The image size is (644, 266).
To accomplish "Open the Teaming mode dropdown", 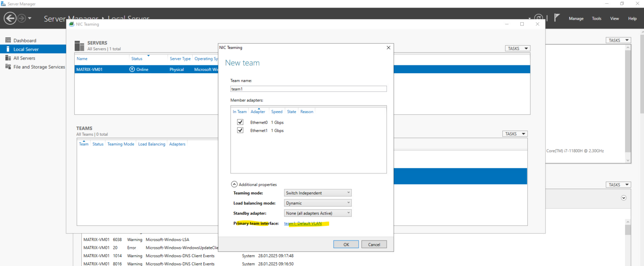I will click(x=317, y=193).
